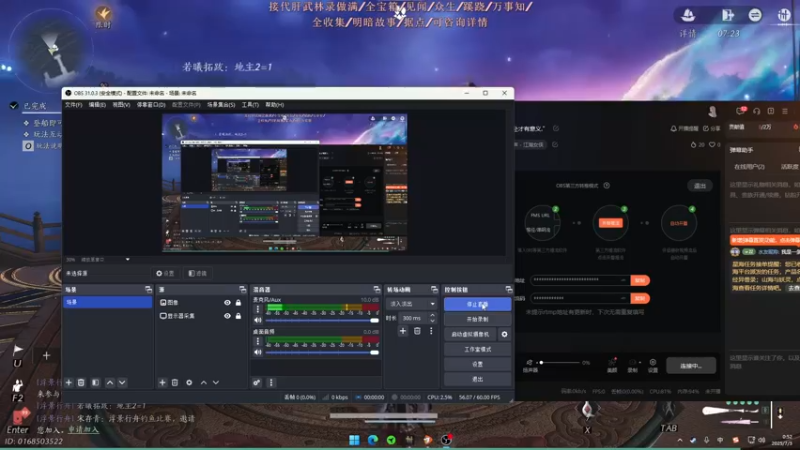Screen dimensions: 800x450
Task: Add a new scene in the Scenes panel
Action: [x=69, y=383]
